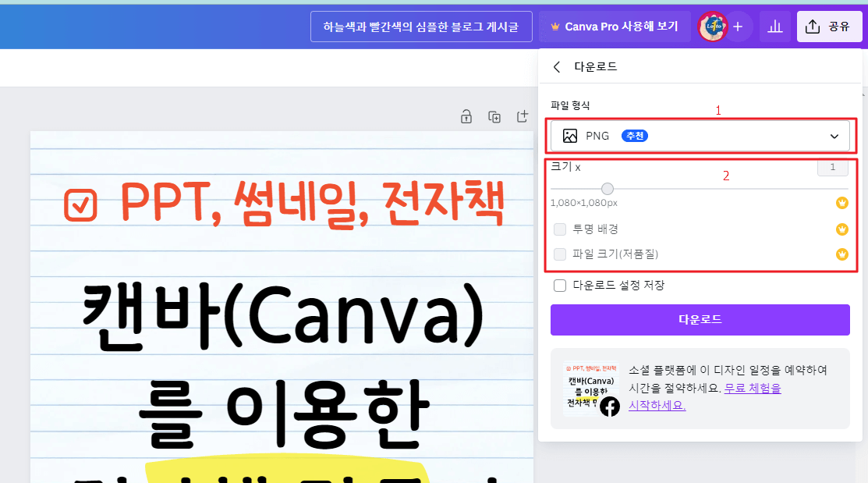This screenshot has height=483, width=868.
Task: Click the add page icon above the canvas
Action: click(523, 116)
